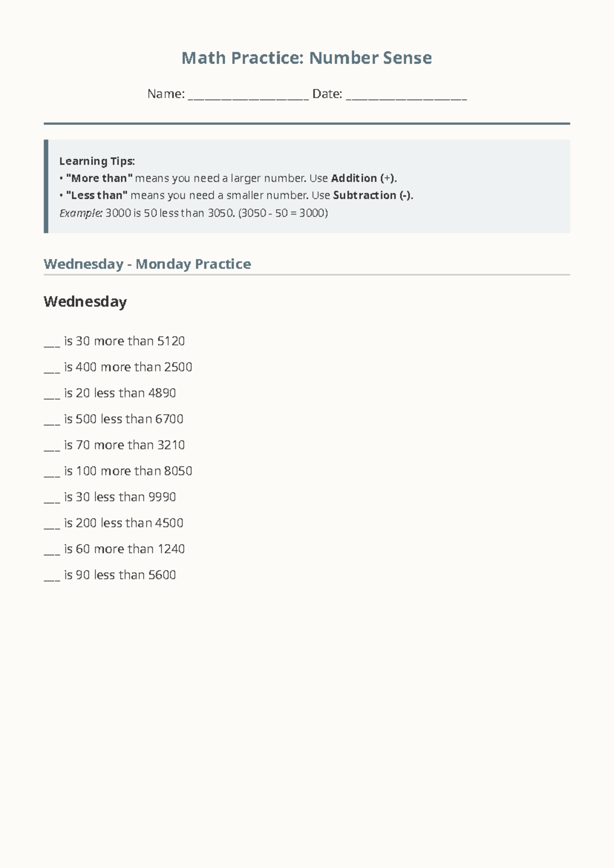This screenshot has height=868, width=614.
Task: Click the blank before "60 more than 1240"
Action: pos(52,551)
